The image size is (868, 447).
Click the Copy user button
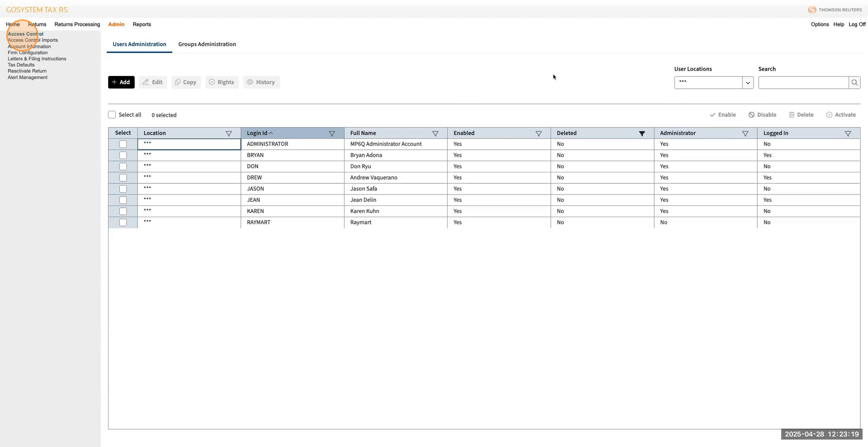(186, 82)
